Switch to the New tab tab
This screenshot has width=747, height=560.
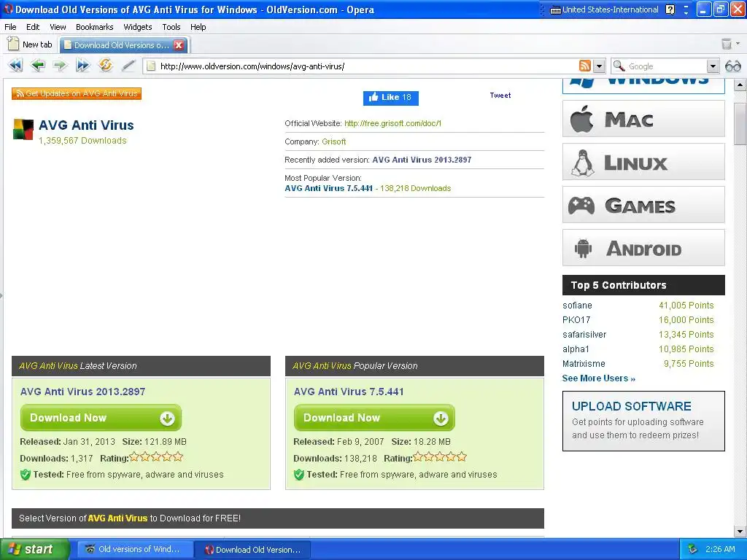click(x=31, y=44)
